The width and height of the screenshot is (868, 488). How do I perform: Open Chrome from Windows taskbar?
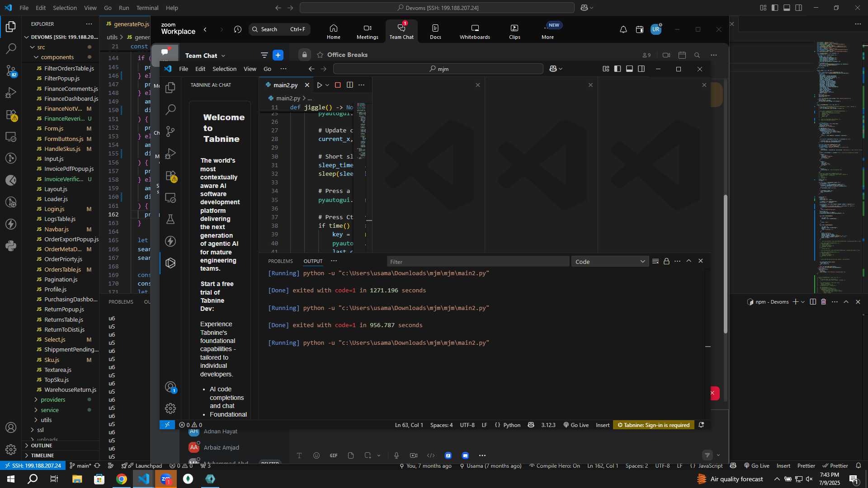click(x=121, y=479)
